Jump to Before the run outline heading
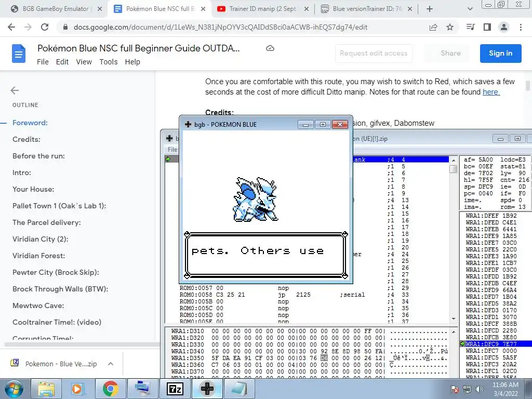Viewport: 532px width, 399px height. coord(38,156)
